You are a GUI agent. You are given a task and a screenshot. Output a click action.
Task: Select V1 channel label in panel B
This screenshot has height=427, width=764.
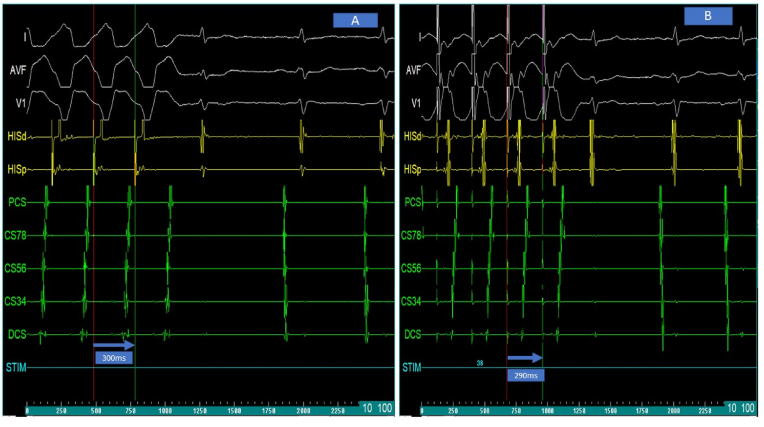[x=416, y=103]
